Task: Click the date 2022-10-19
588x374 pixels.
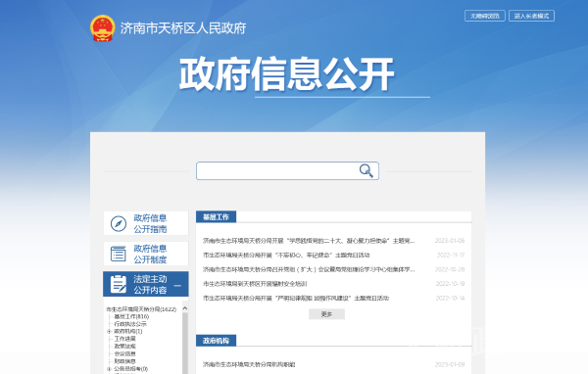Action: [x=450, y=284]
